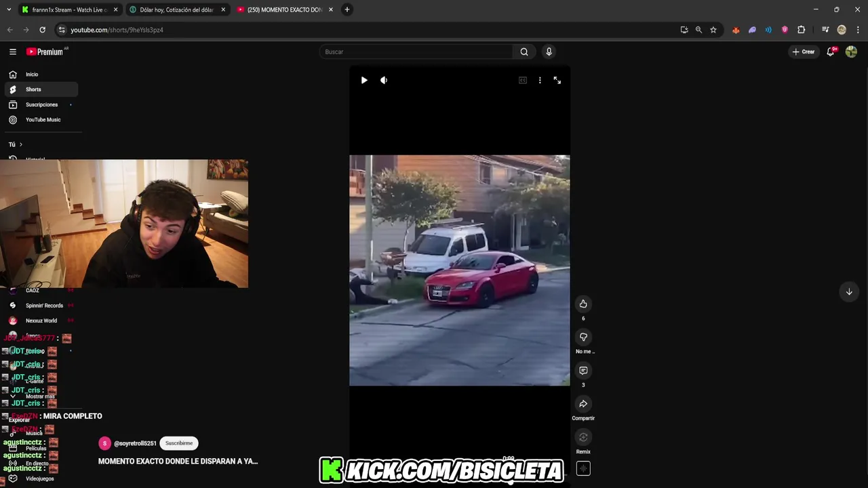Click the youtube.com address bar URL
Viewport: 868px width, 488px height.
(117, 30)
